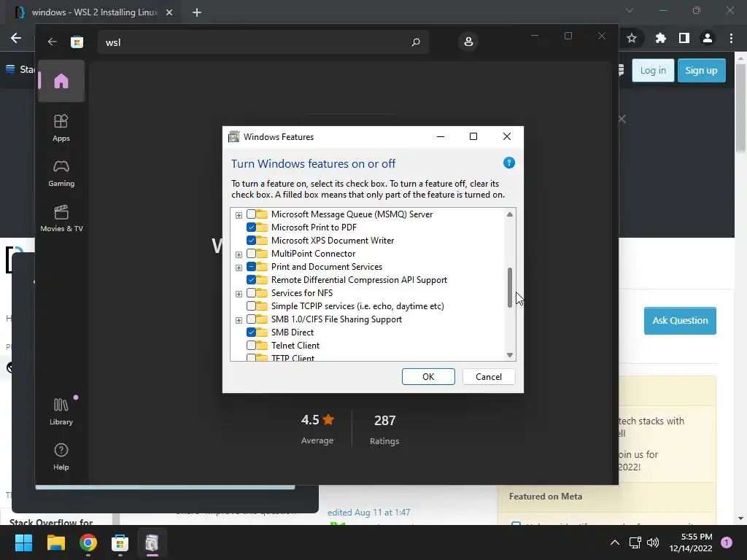
Task: Confirm with OK in Windows Features
Action: pos(428,377)
